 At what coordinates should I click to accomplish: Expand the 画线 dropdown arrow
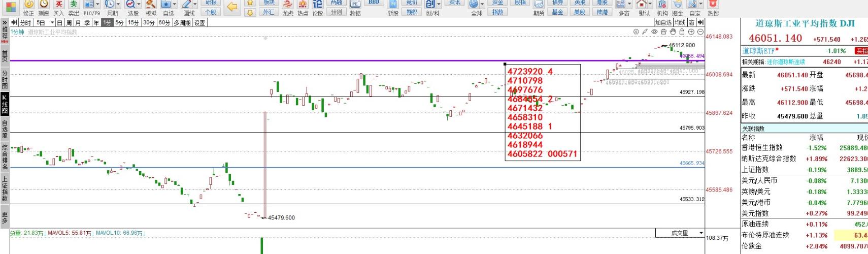195,4
